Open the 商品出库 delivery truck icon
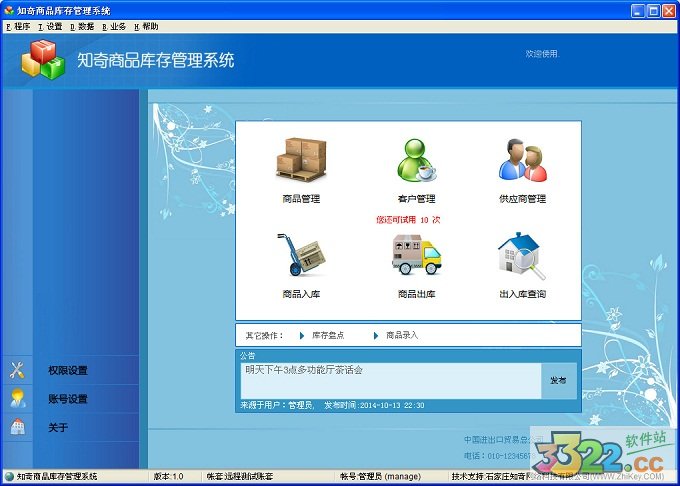Viewport: 680px width, 486px height. 416,255
